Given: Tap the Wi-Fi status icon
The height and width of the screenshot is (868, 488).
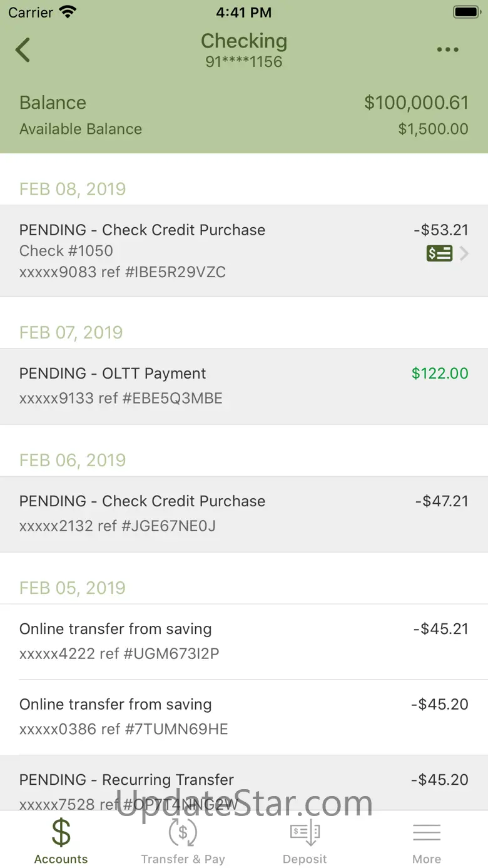Looking at the screenshot, I should tap(67, 12).
